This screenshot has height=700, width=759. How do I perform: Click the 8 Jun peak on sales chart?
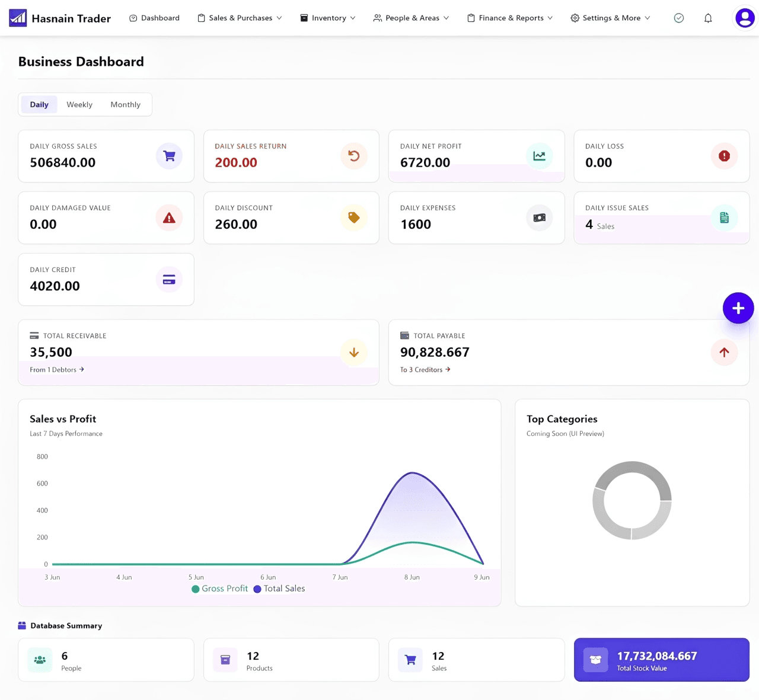[x=412, y=473]
